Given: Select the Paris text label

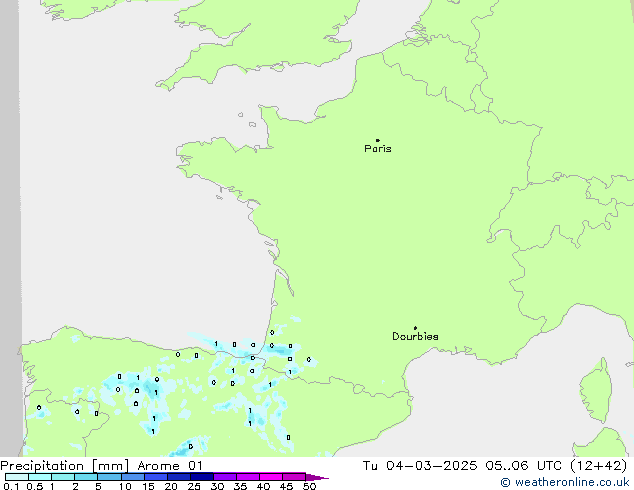Looking at the screenshot, I should point(378,149).
